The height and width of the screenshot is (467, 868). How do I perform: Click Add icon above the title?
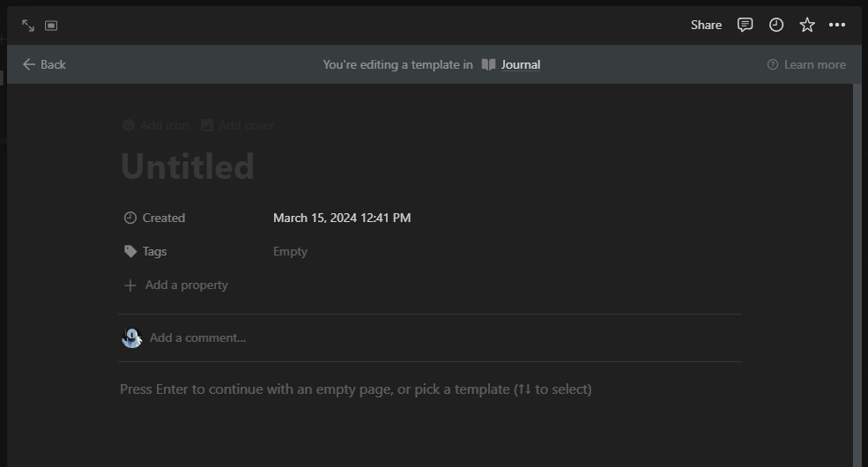coord(155,125)
